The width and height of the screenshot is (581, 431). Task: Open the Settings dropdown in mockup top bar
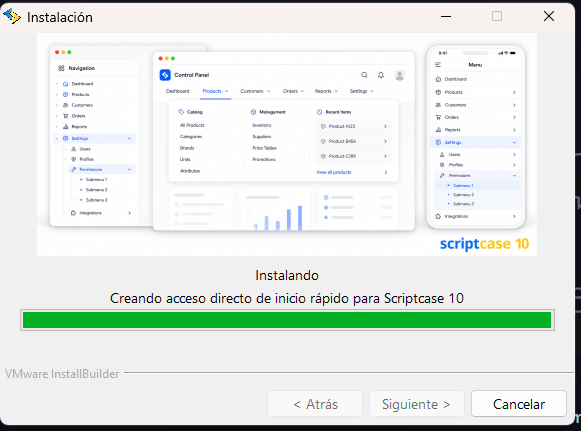(362, 91)
